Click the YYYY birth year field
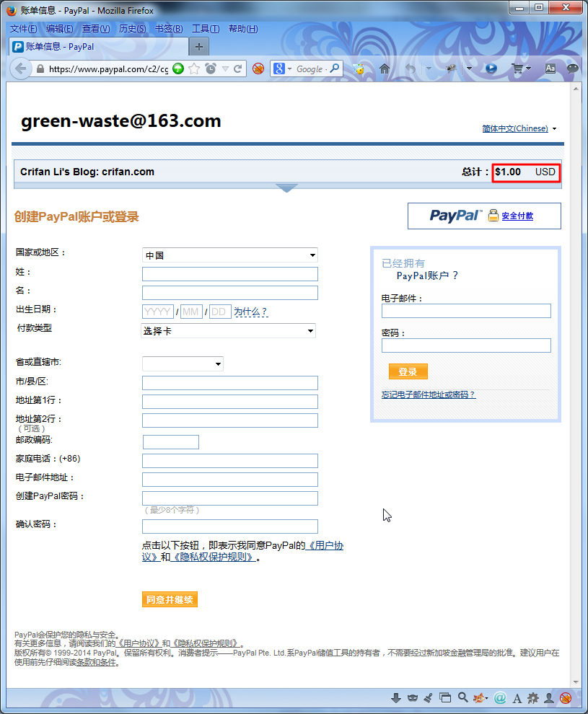Image resolution: width=588 pixels, height=714 pixels. click(157, 312)
